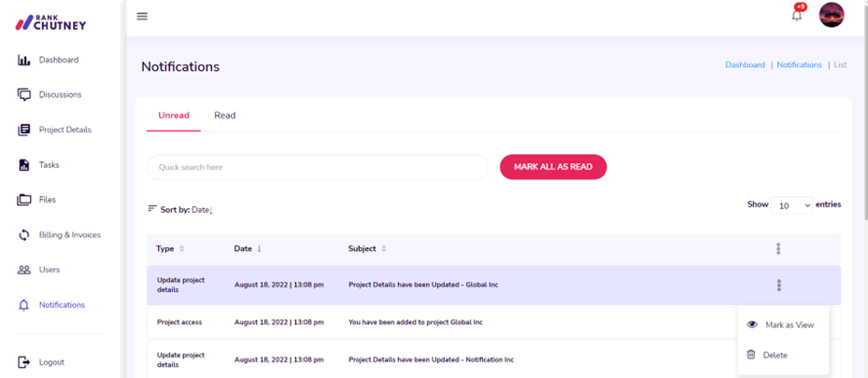
Task: Open Billing & Invoices in the sidebar
Action: click(70, 235)
